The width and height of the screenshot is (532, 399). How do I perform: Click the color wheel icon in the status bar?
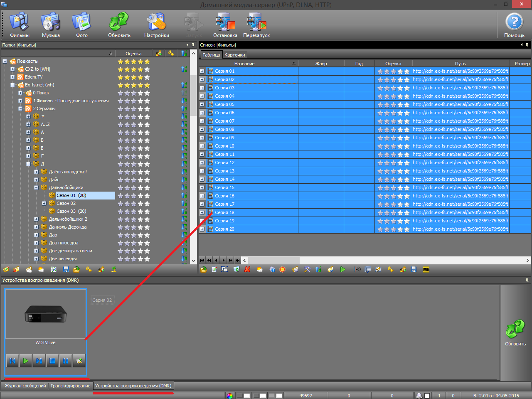(230, 396)
